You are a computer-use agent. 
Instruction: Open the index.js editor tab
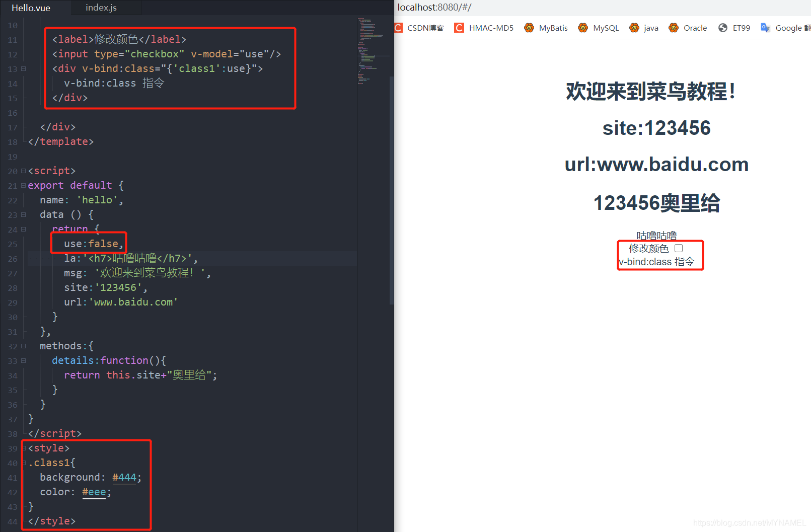(101, 8)
